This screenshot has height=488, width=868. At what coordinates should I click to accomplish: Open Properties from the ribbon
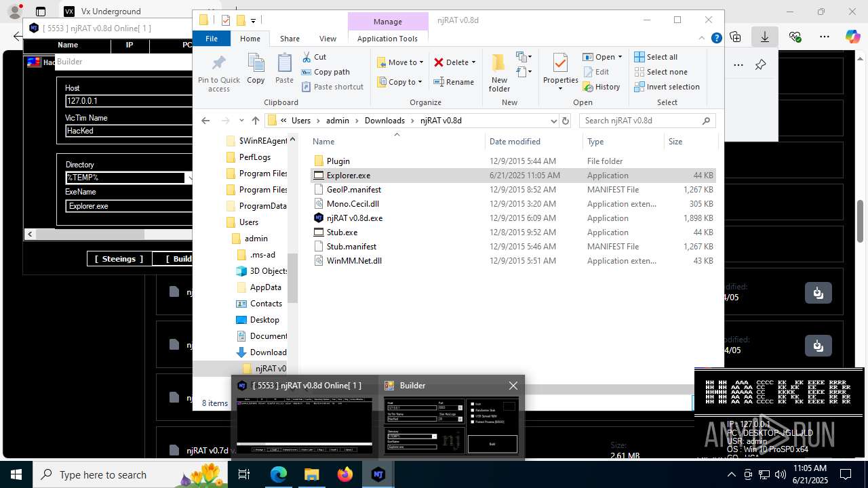click(x=560, y=73)
